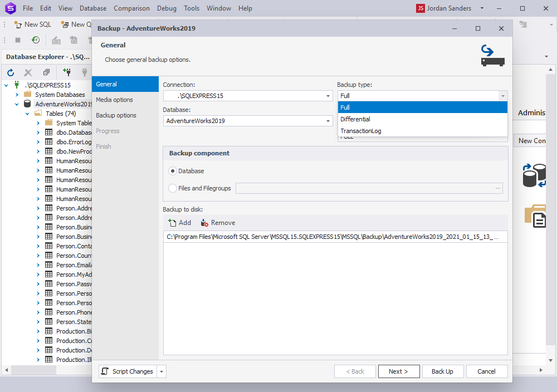This screenshot has width=557, height=392.
Task: Click the Back Up button
Action: (443, 371)
